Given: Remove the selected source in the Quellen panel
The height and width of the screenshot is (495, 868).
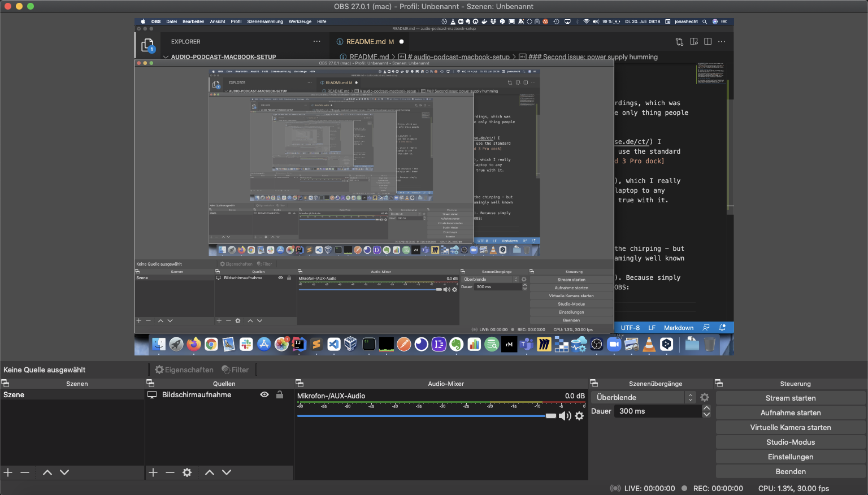Looking at the screenshot, I should [x=170, y=472].
